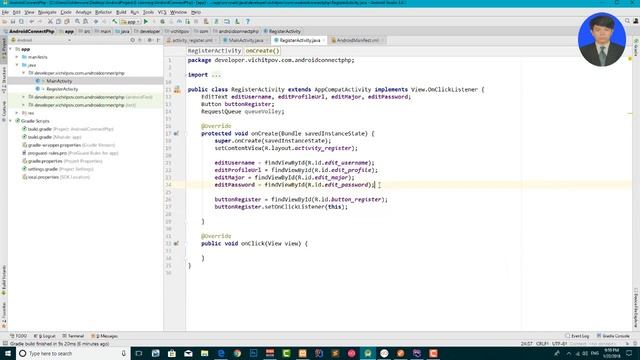Open Build Variants side tool window
The width and height of the screenshot is (640, 360).
(4, 281)
